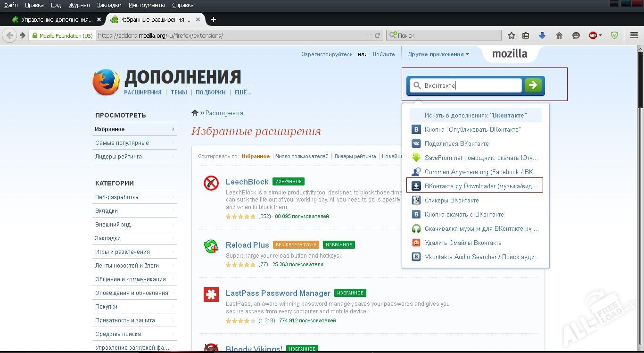Submit the search with the green arrow icon
The height and width of the screenshot is (353, 644).
(533, 85)
